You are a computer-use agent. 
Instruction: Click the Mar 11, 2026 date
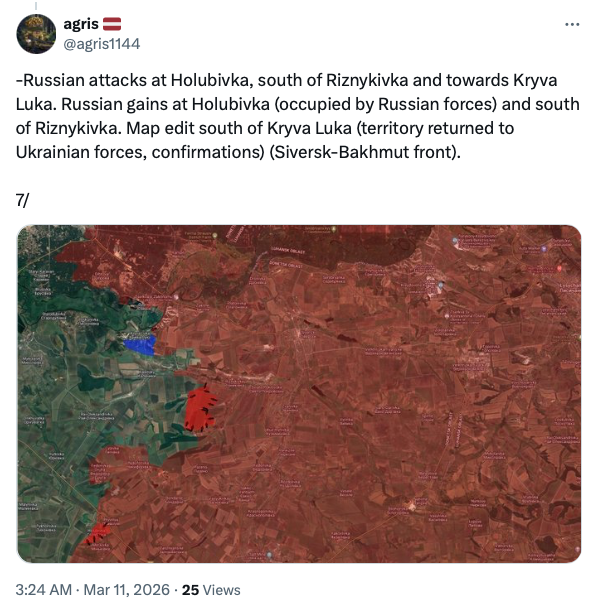click(x=127, y=590)
